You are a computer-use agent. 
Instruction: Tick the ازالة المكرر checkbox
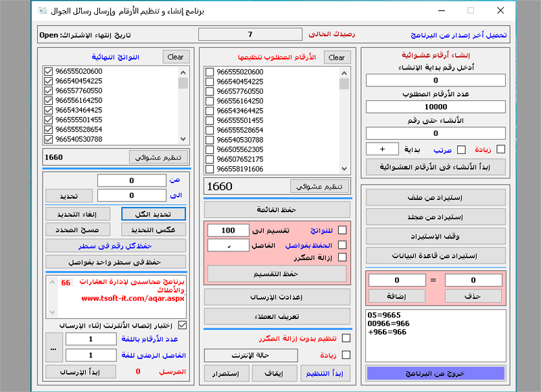click(342, 258)
